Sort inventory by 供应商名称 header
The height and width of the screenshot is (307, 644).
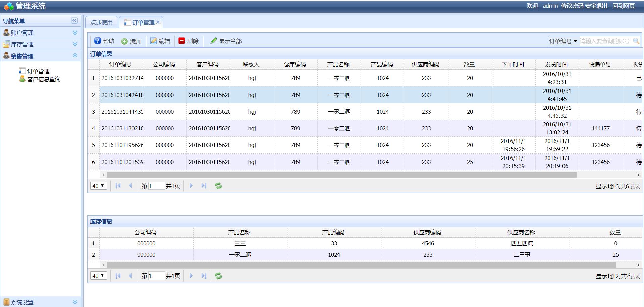tap(521, 232)
